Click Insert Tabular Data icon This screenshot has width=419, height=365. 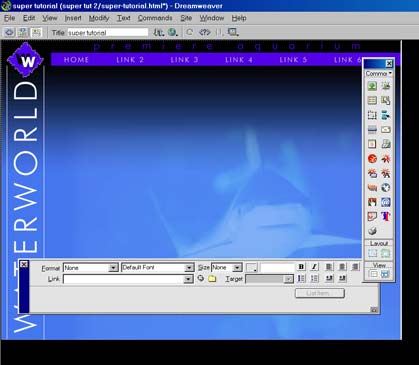click(386, 100)
